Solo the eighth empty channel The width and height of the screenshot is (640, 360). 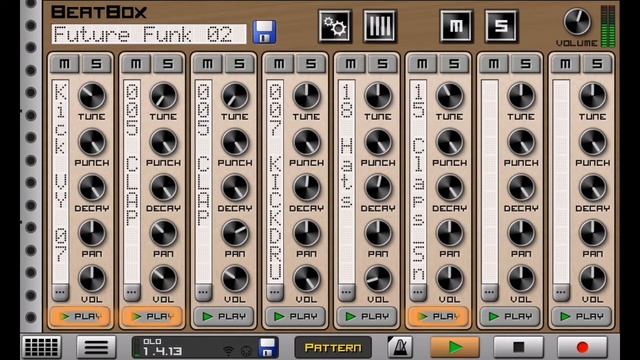(597, 64)
